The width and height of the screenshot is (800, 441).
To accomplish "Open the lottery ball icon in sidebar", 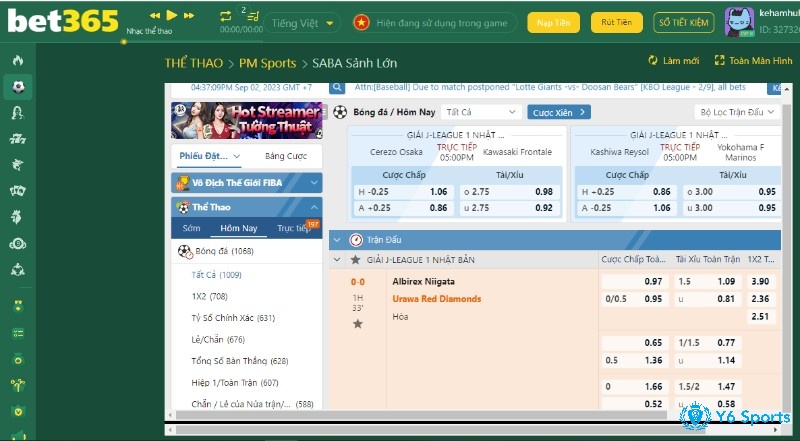I will point(18,243).
